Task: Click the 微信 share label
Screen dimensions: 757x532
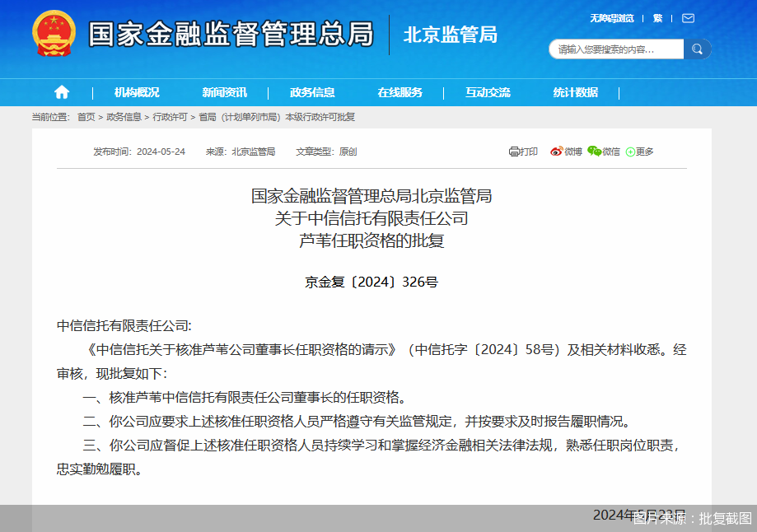Action: coord(610,152)
